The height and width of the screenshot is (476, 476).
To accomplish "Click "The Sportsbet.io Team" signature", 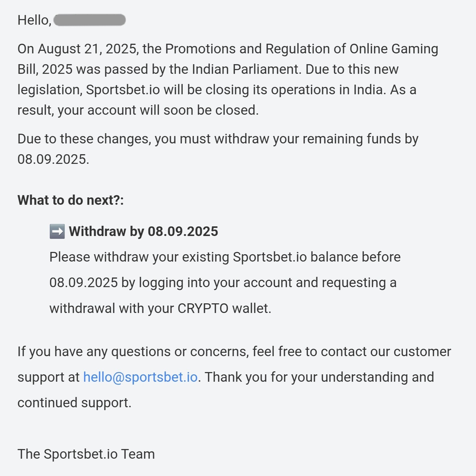I will 86,454.
